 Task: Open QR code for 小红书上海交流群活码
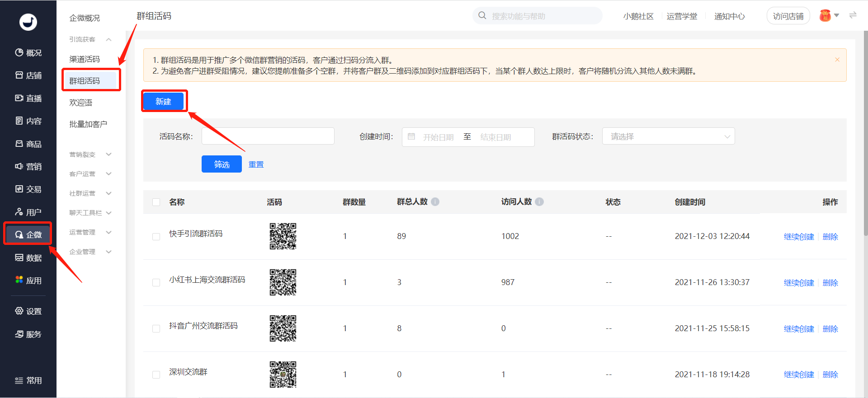283,282
